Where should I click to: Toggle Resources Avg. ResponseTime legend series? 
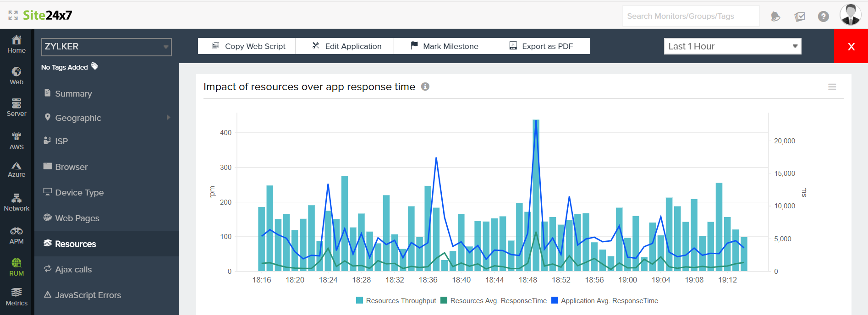494,301
